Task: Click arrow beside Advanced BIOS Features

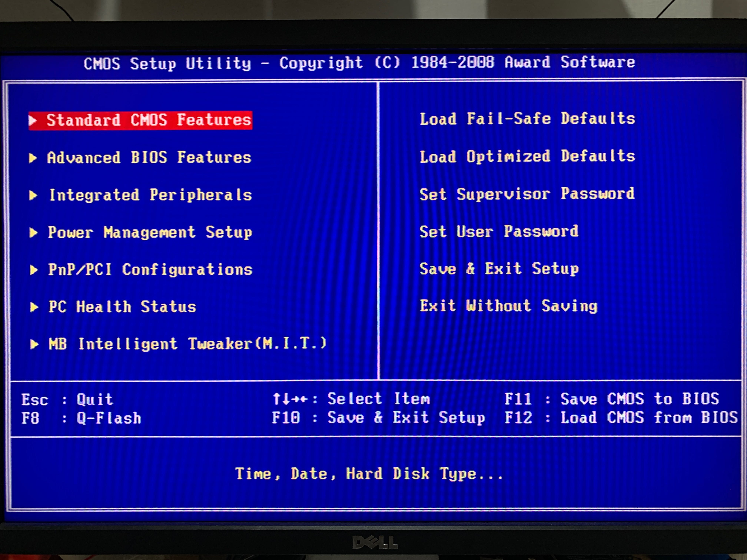Action: (33, 158)
